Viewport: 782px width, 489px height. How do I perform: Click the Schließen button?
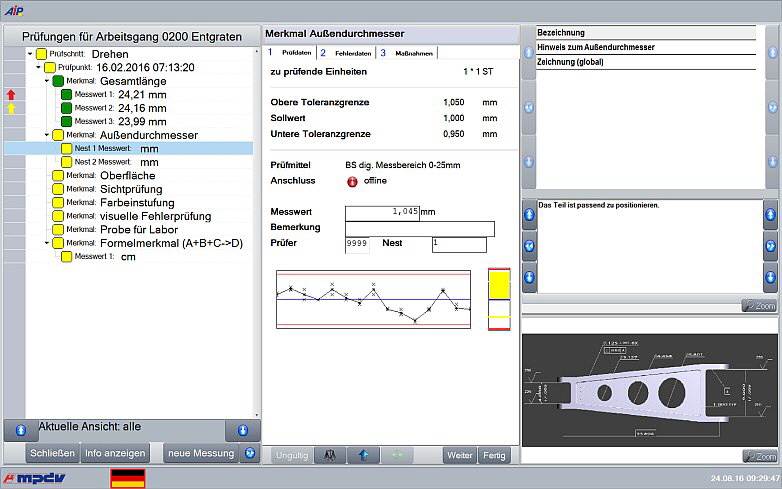click(x=52, y=453)
